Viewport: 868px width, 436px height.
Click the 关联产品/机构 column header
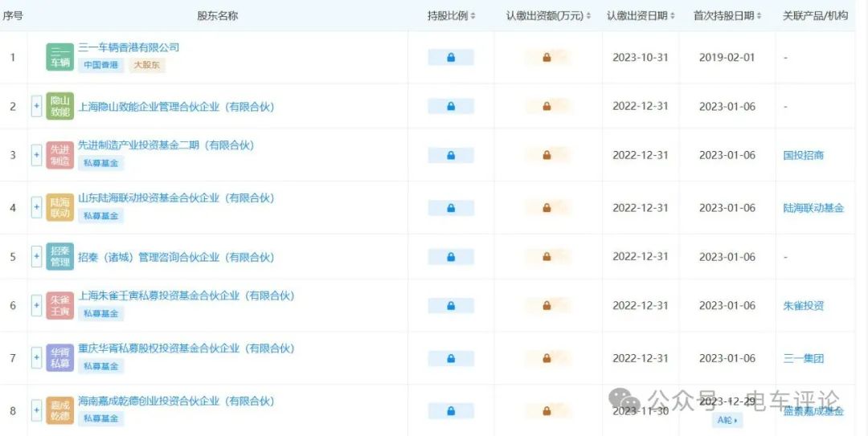point(815,16)
